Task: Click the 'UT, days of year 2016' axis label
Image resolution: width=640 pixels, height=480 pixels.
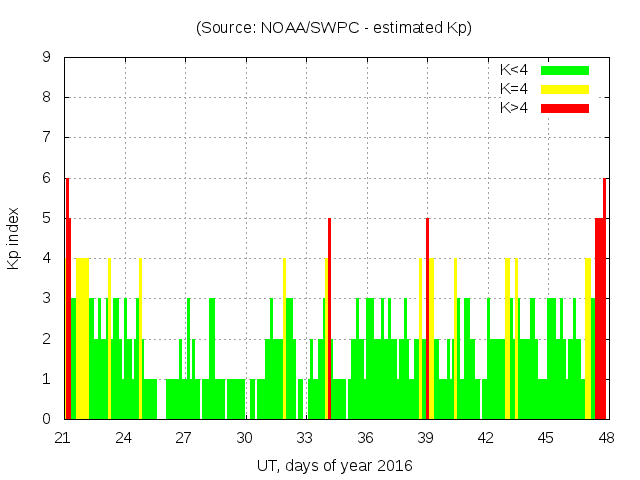Action: click(333, 465)
